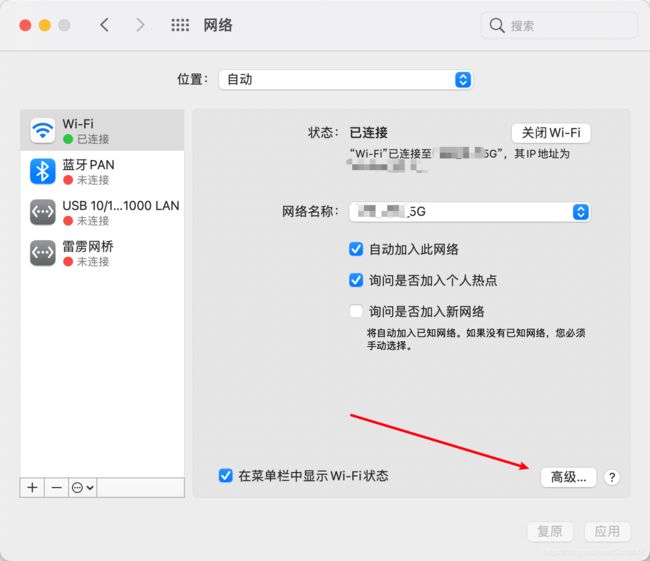
Task: Click the plus button to add service
Action: 32,487
